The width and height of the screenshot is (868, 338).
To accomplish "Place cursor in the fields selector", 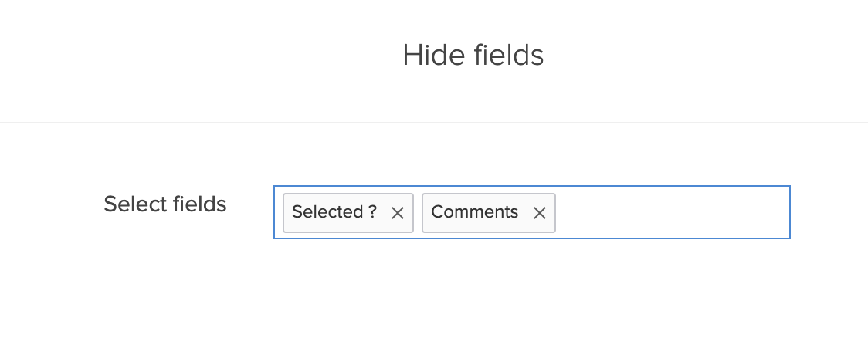I will coord(670,212).
